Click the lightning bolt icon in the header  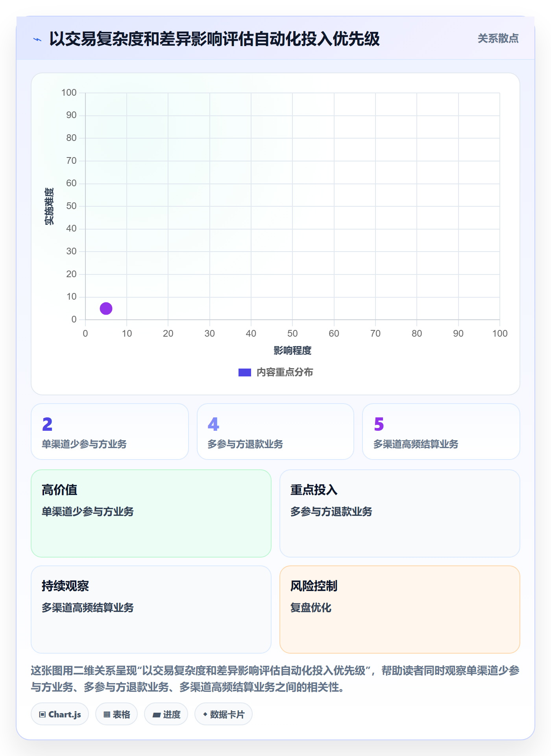click(37, 39)
